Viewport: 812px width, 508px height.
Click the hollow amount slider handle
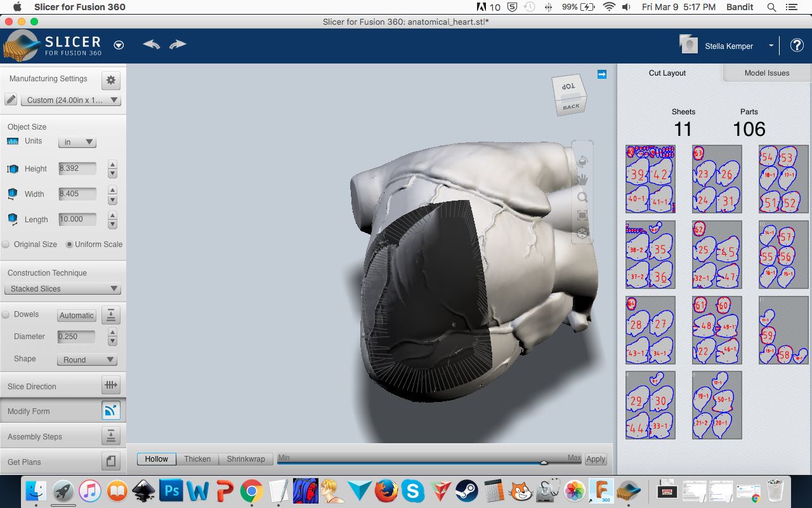click(544, 462)
